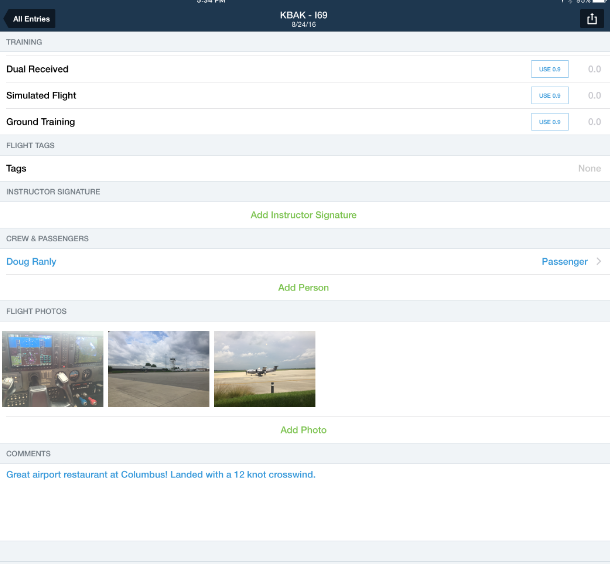Image resolution: width=610 pixels, height=564 pixels.
Task: Edit the comment about Columbus restaurant
Action: pyautogui.click(x=161, y=475)
